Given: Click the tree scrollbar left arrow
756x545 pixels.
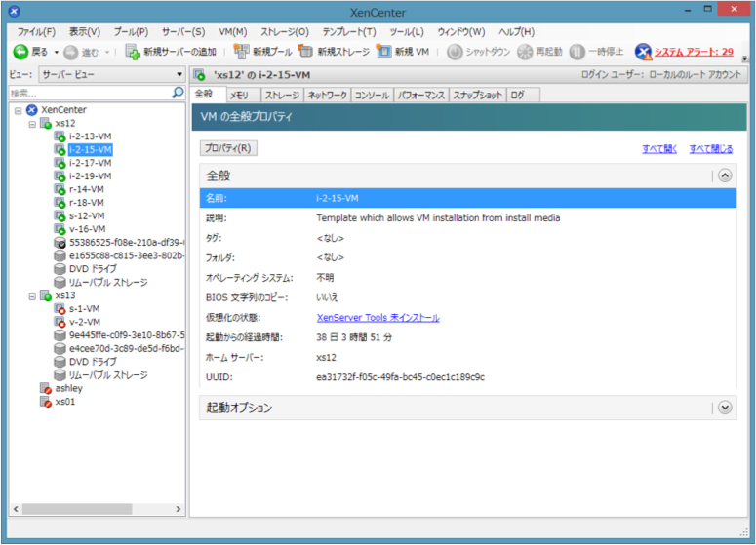Looking at the screenshot, I should (16, 509).
